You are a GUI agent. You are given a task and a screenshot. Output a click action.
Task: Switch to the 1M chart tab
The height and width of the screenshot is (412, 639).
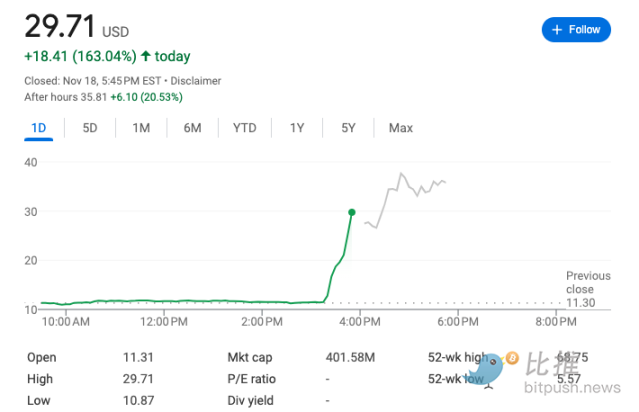pyautogui.click(x=141, y=128)
